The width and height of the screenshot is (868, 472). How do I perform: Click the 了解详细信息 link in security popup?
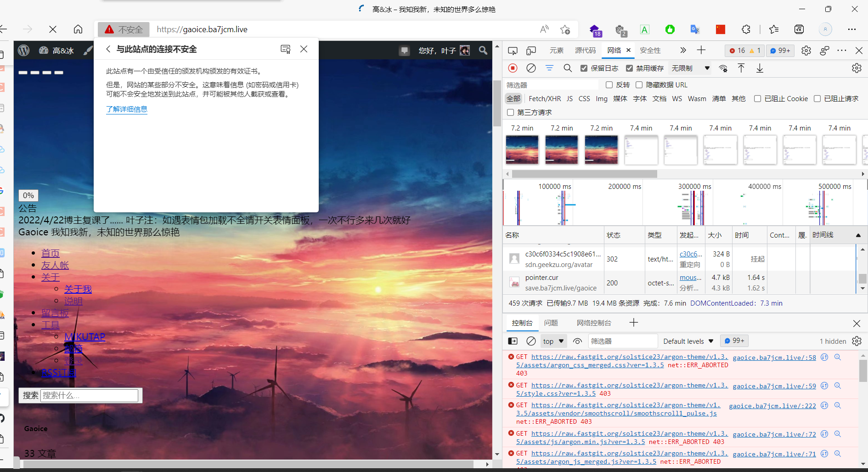click(127, 109)
